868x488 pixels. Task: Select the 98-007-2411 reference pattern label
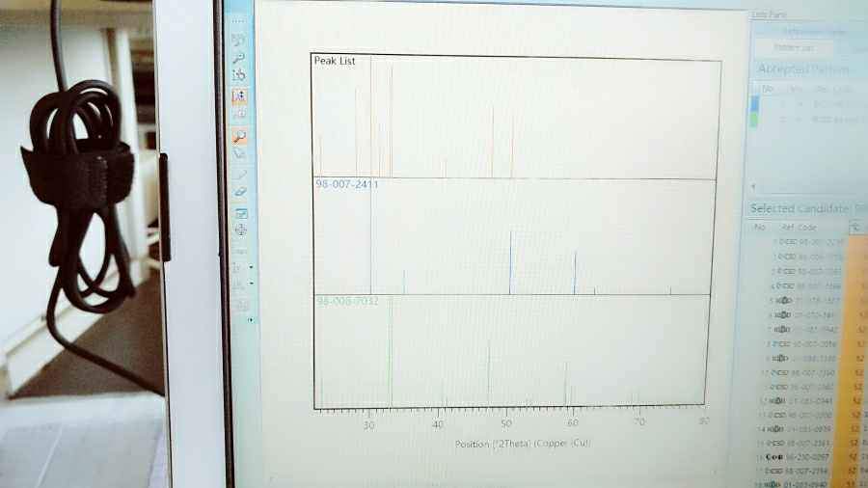pyautogui.click(x=346, y=183)
